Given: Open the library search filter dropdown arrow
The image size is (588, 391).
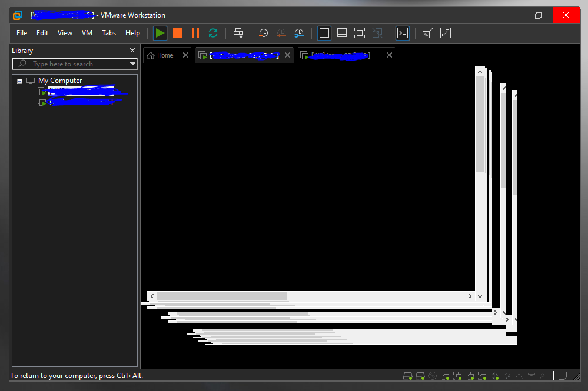Looking at the screenshot, I should pyautogui.click(x=132, y=64).
